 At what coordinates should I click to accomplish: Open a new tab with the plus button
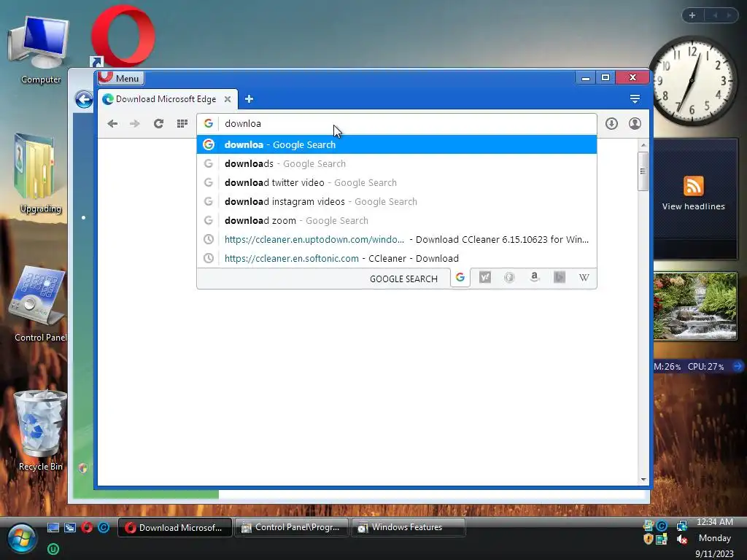[249, 99]
